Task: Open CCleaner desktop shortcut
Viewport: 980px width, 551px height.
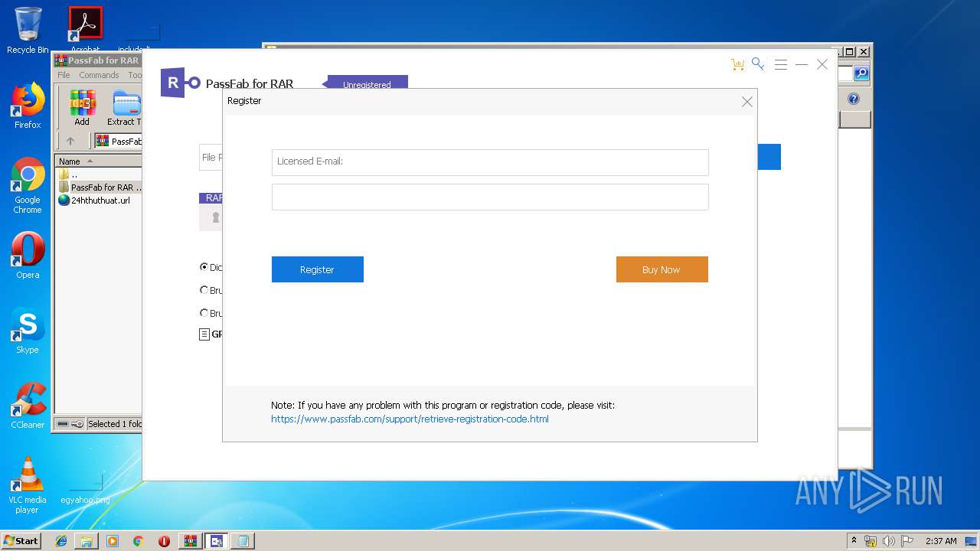Action: pyautogui.click(x=28, y=406)
